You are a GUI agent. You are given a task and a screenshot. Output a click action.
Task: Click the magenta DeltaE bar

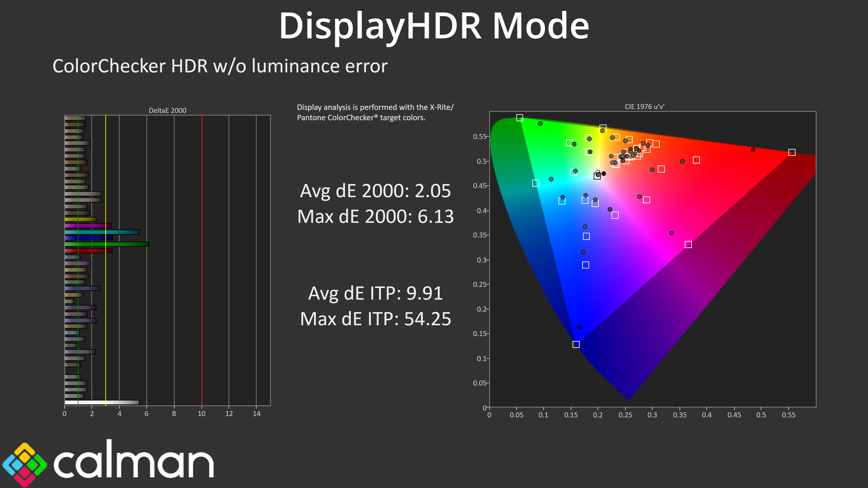pos(88,226)
